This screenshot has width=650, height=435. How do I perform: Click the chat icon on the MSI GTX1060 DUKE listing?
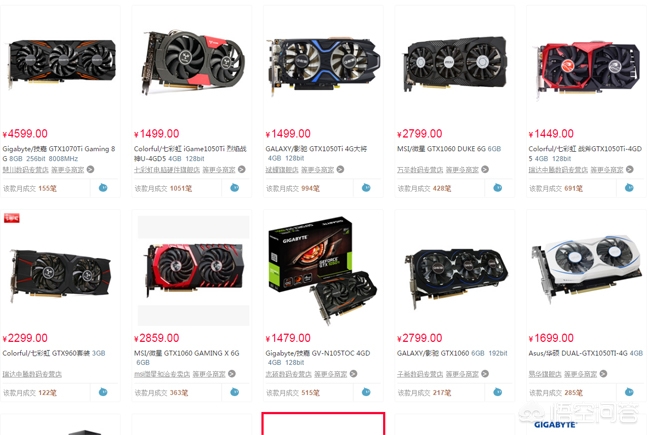click(x=497, y=188)
